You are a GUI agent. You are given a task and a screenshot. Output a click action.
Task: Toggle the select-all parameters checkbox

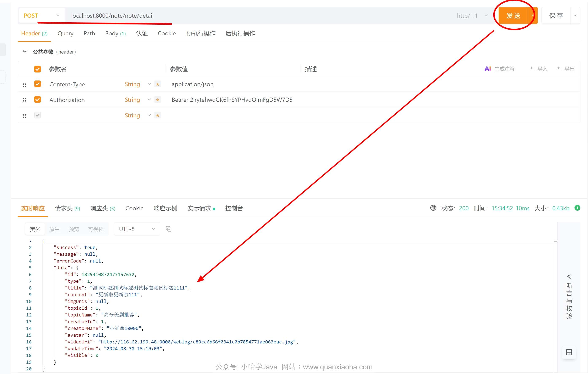[x=37, y=69]
